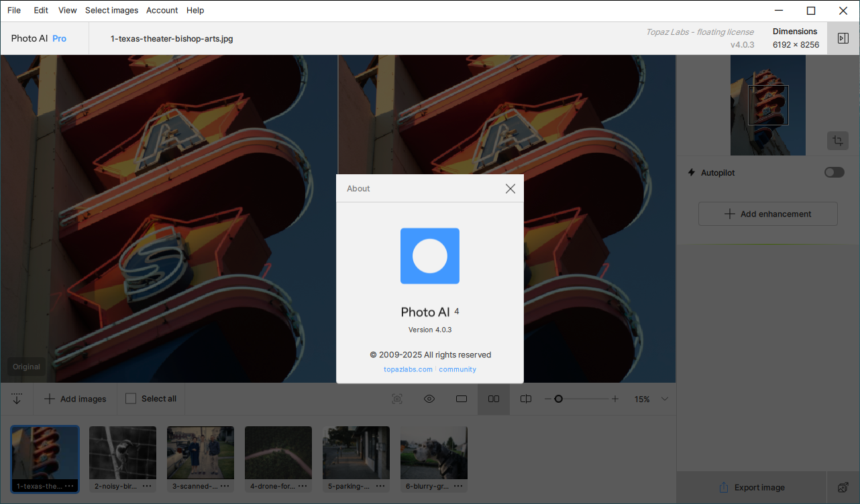The height and width of the screenshot is (504, 860).
Task: Click the collapse image tray icon
Action: point(17,399)
